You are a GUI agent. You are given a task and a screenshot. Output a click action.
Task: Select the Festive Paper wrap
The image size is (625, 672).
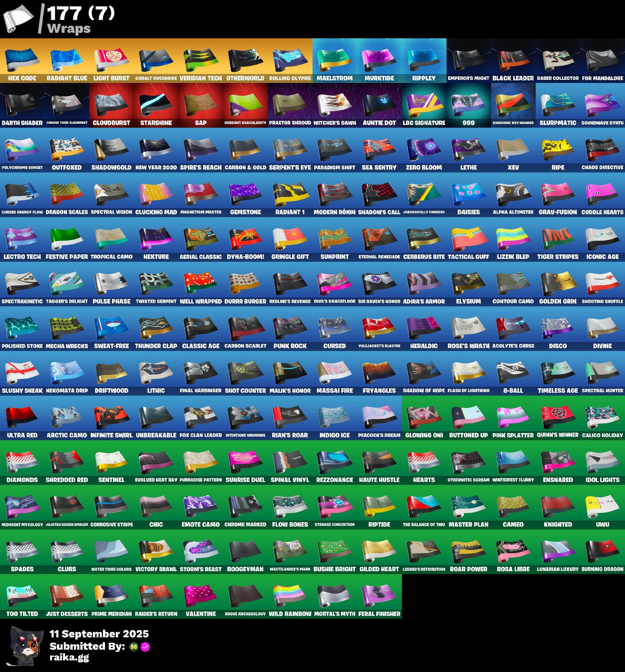click(x=67, y=238)
